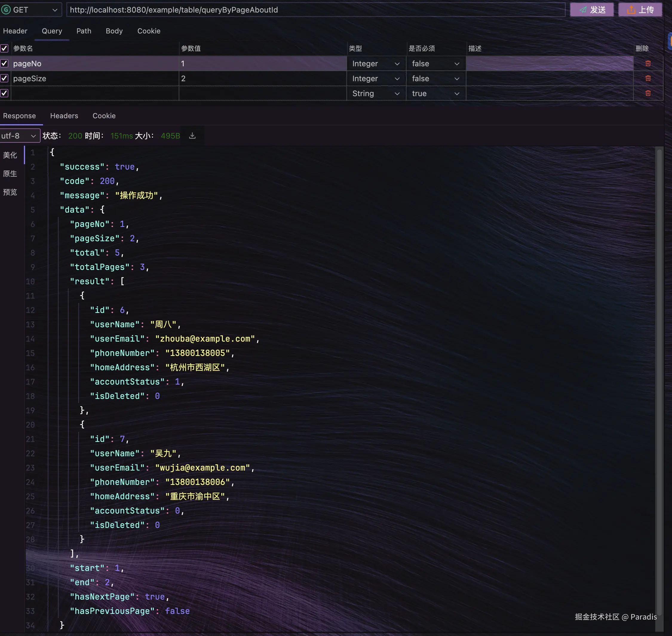Select the 美化 beautify view
The image size is (672, 636).
[10, 155]
